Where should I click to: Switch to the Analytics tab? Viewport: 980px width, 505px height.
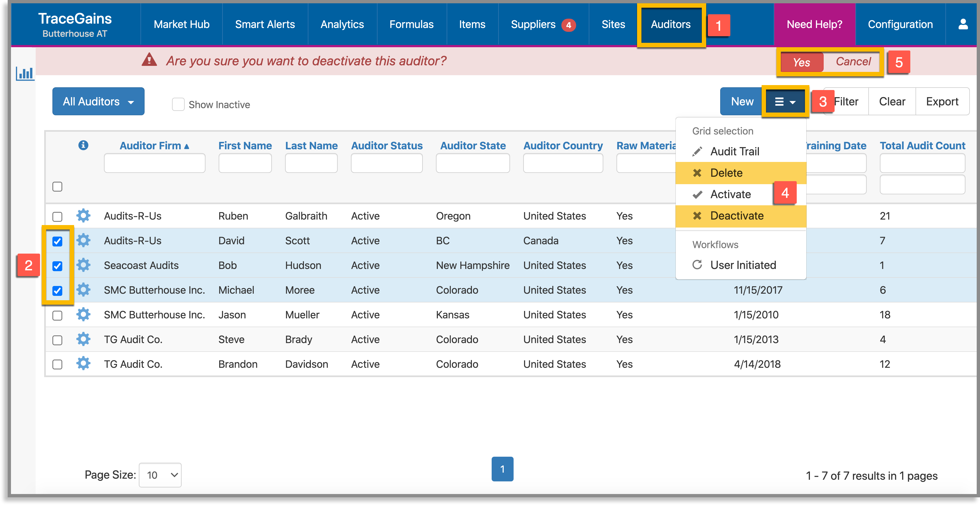pyautogui.click(x=342, y=24)
